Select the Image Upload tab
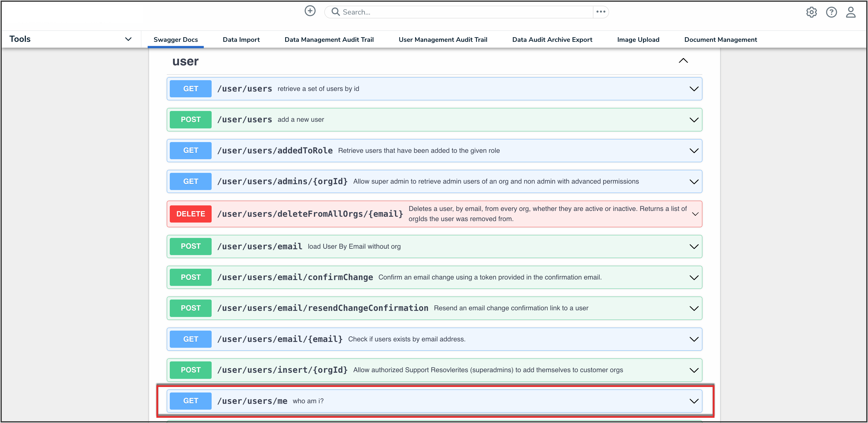Screen dimensions: 868x423 click(x=638, y=40)
